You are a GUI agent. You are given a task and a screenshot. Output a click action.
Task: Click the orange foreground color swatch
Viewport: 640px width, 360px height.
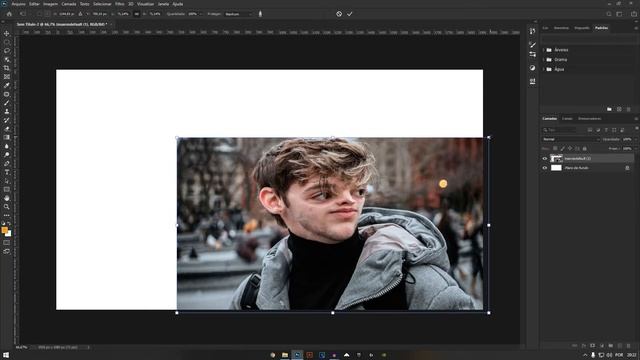(4, 231)
